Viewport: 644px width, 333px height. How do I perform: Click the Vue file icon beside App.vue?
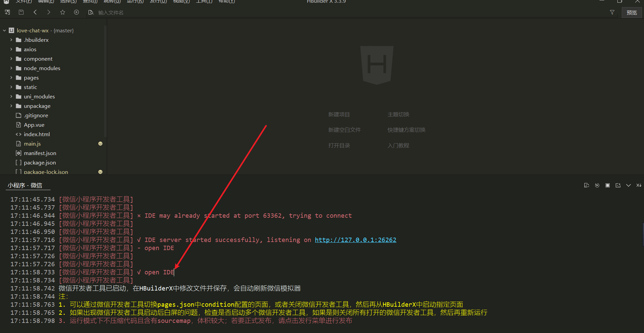point(19,125)
